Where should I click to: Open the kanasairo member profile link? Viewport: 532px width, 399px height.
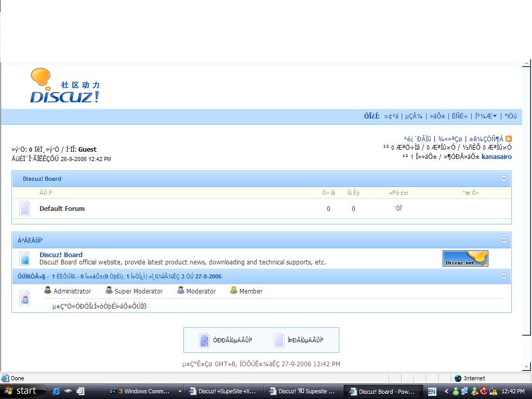click(497, 157)
